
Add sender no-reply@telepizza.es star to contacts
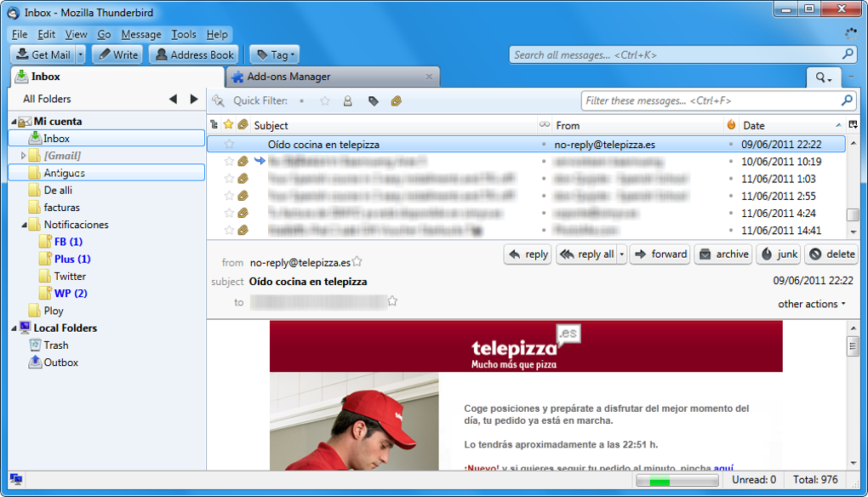(x=357, y=261)
